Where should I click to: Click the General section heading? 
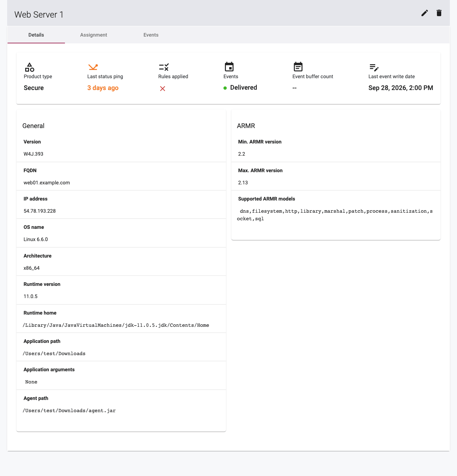tap(33, 126)
